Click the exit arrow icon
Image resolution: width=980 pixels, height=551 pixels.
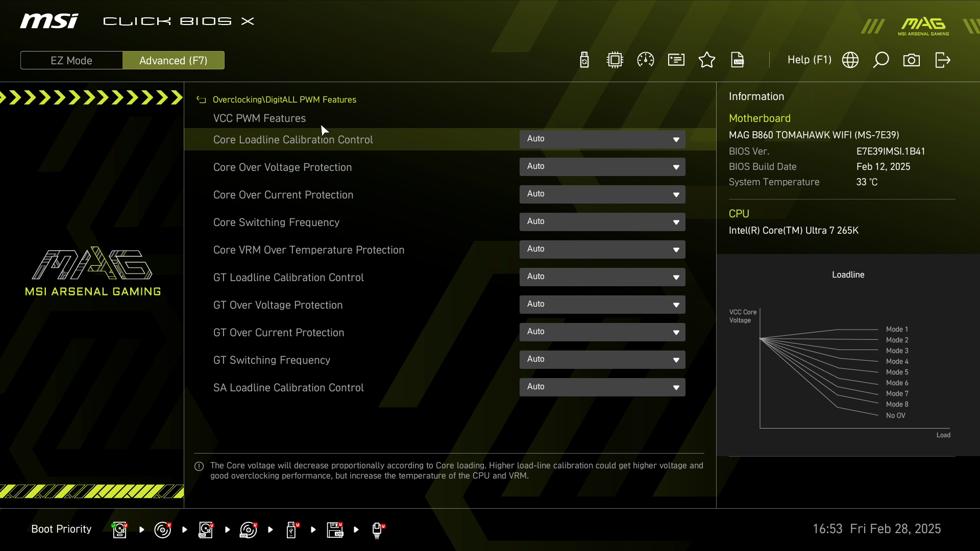pyautogui.click(x=942, y=60)
